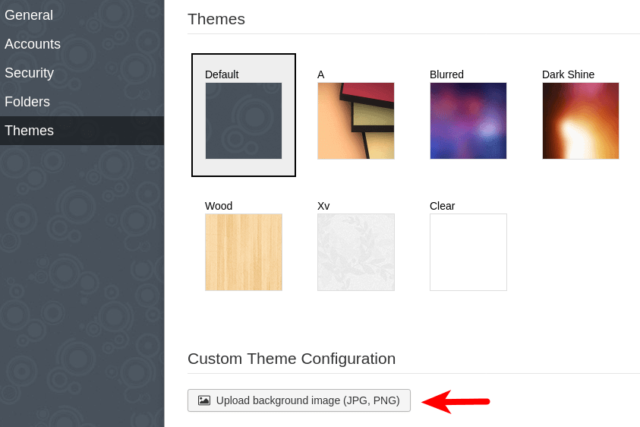Click the Clear label text
The width and height of the screenshot is (640, 427).
pyautogui.click(x=442, y=206)
